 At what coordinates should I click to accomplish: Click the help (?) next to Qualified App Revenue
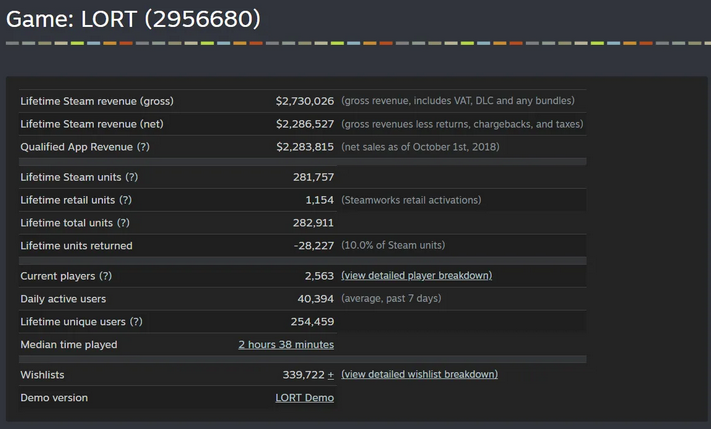[x=143, y=147]
